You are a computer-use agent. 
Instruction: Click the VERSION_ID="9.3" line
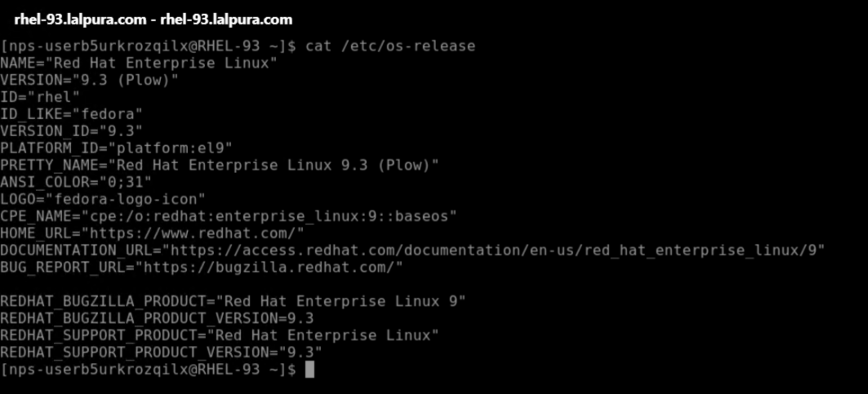point(71,131)
